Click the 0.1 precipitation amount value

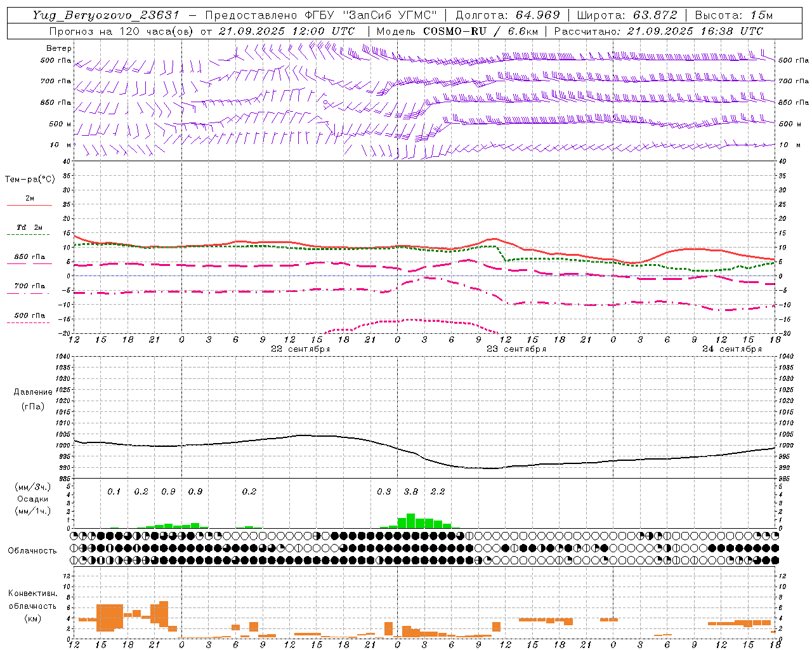point(114,492)
